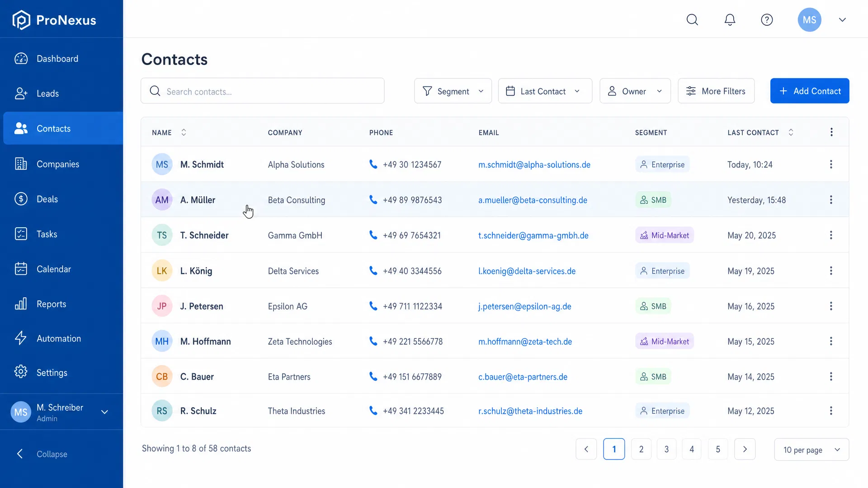The height and width of the screenshot is (488, 868).
Task: Open notifications bell
Action: tap(730, 20)
